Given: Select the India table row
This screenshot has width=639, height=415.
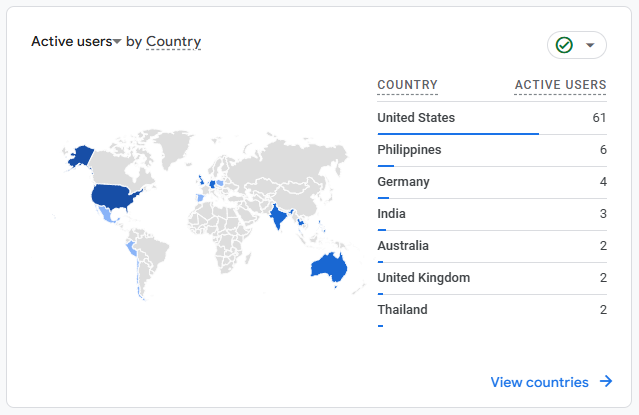Looking at the screenshot, I should tap(492, 214).
